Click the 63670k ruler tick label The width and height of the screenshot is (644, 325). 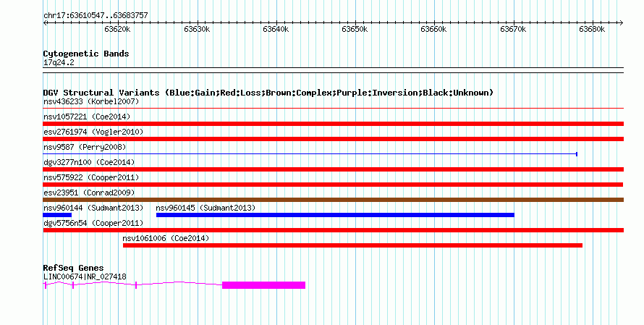coord(513,29)
